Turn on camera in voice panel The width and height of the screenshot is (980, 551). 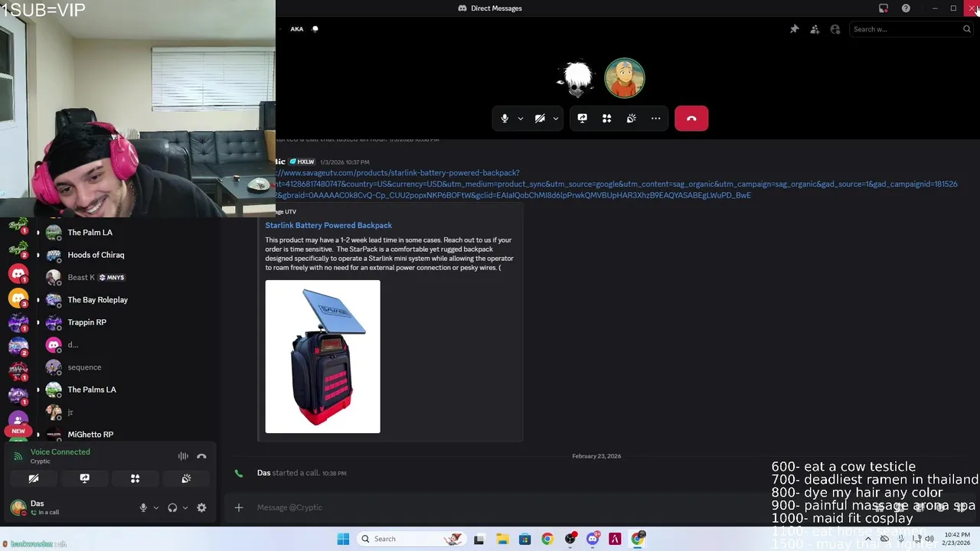point(34,478)
